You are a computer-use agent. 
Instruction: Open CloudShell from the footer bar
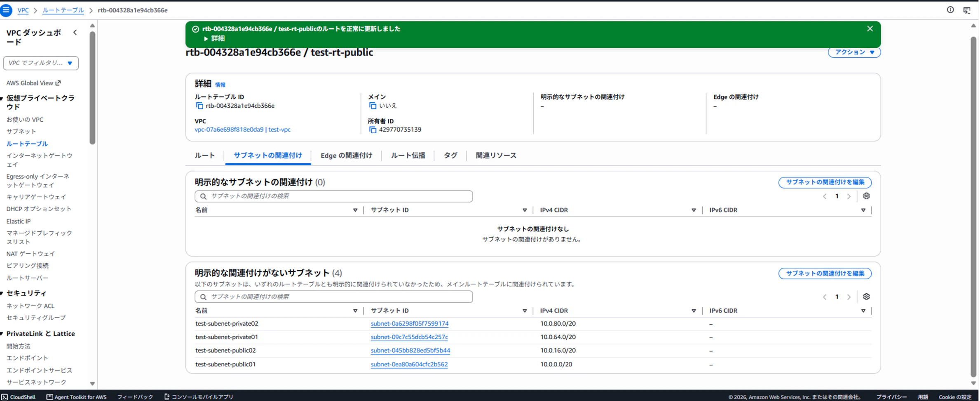pyautogui.click(x=19, y=397)
